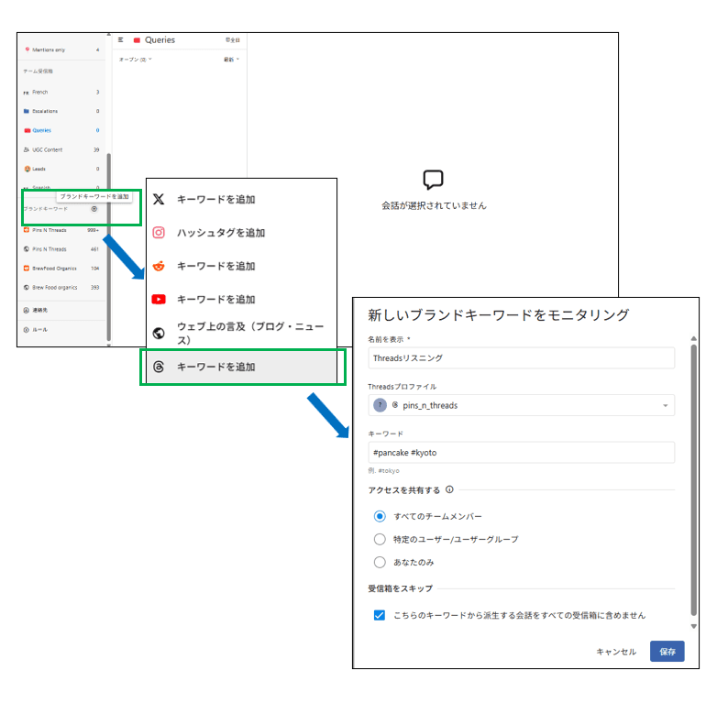Select the すべてのチームメンバー radio button
The image size is (728, 714).
coord(380,516)
